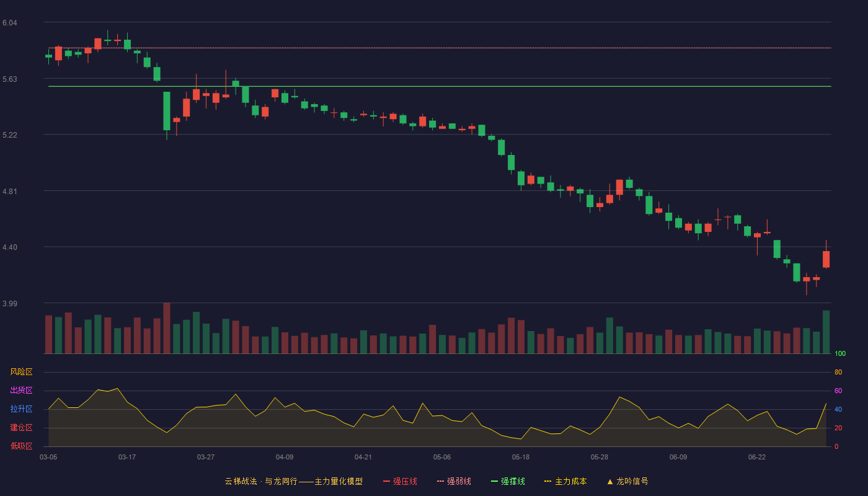
Task: Click the last red candlestick on the right
Action: pyautogui.click(x=826, y=259)
